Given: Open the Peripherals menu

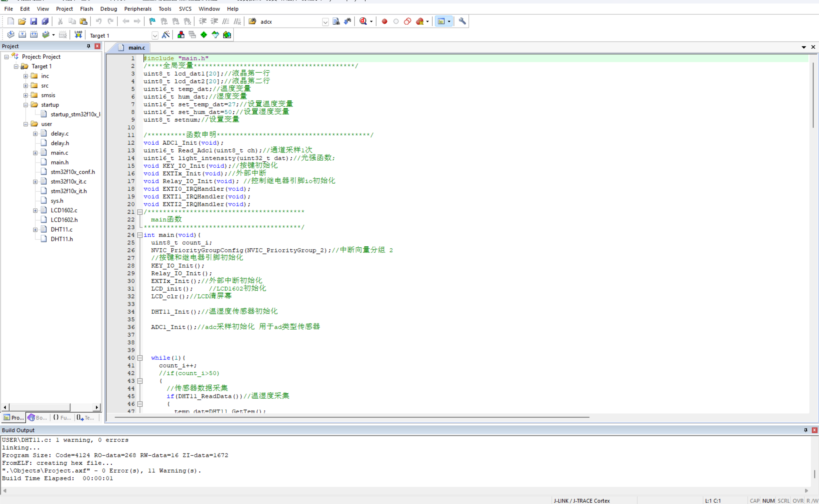Looking at the screenshot, I should coord(138,9).
